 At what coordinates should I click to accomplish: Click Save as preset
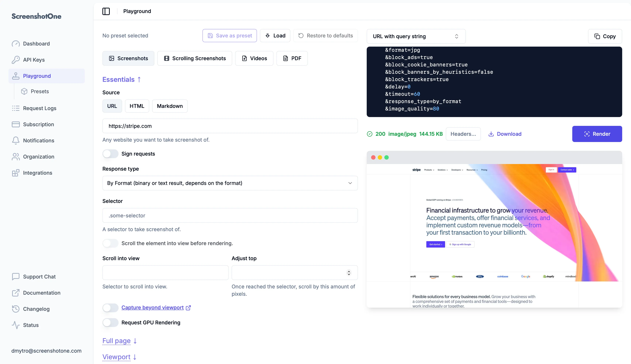pos(229,35)
